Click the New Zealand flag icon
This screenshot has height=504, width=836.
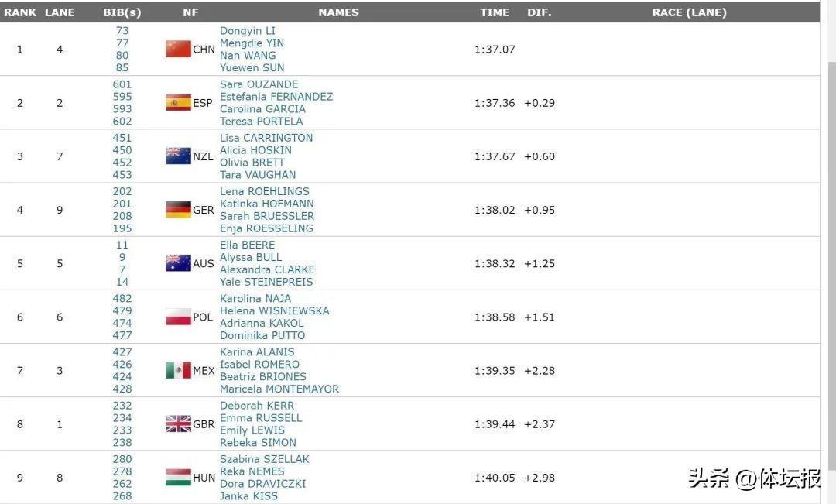click(x=178, y=156)
